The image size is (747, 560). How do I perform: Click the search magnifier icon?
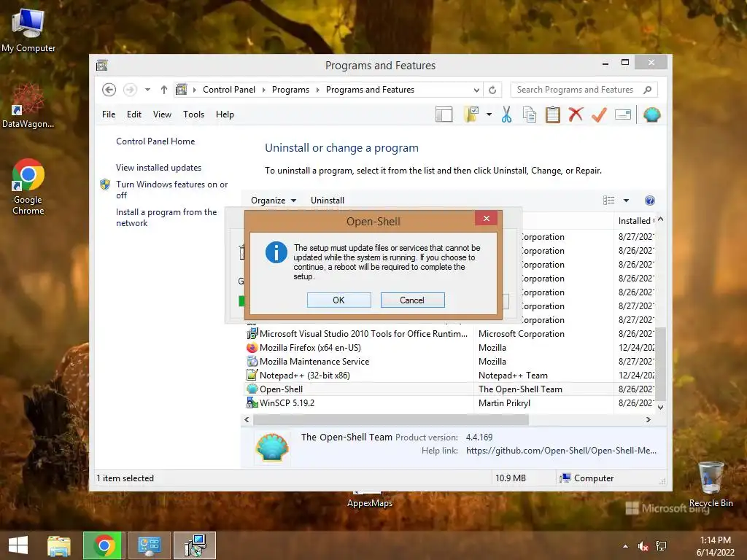pos(647,90)
